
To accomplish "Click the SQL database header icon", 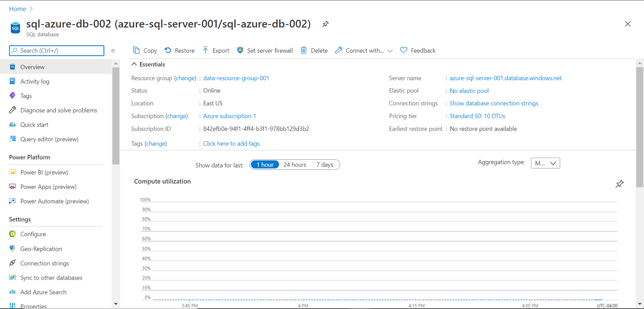I will point(15,28).
